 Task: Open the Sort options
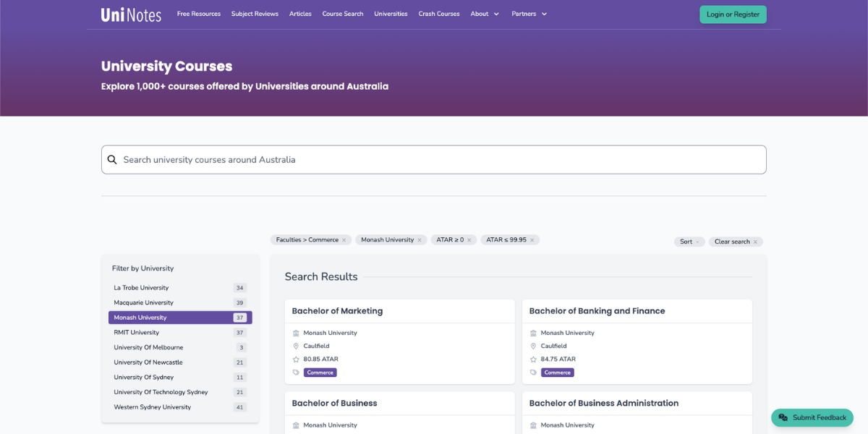(x=688, y=242)
